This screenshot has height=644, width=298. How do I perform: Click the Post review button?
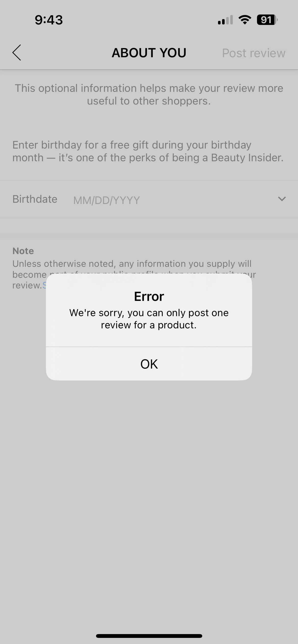pos(254,53)
